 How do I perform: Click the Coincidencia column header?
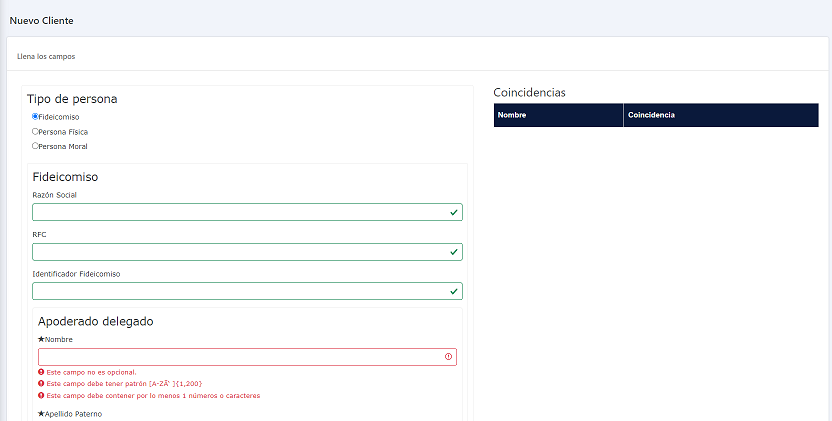[x=651, y=115]
